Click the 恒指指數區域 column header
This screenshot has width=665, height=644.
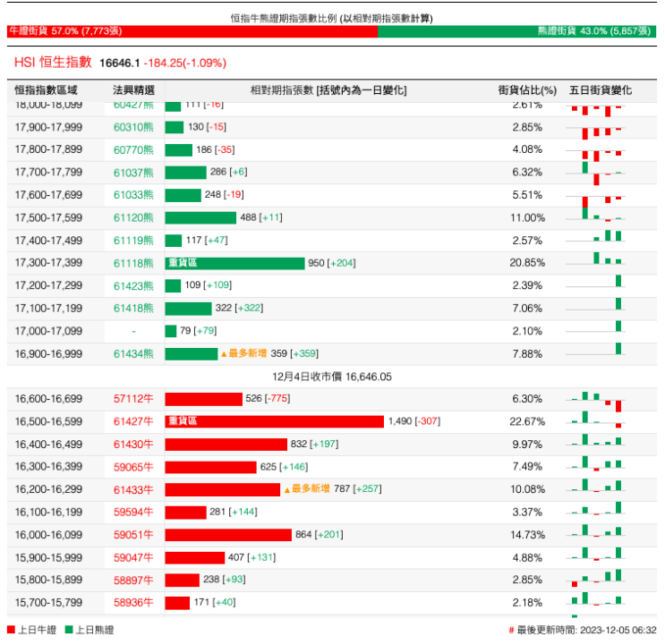tap(47, 90)
